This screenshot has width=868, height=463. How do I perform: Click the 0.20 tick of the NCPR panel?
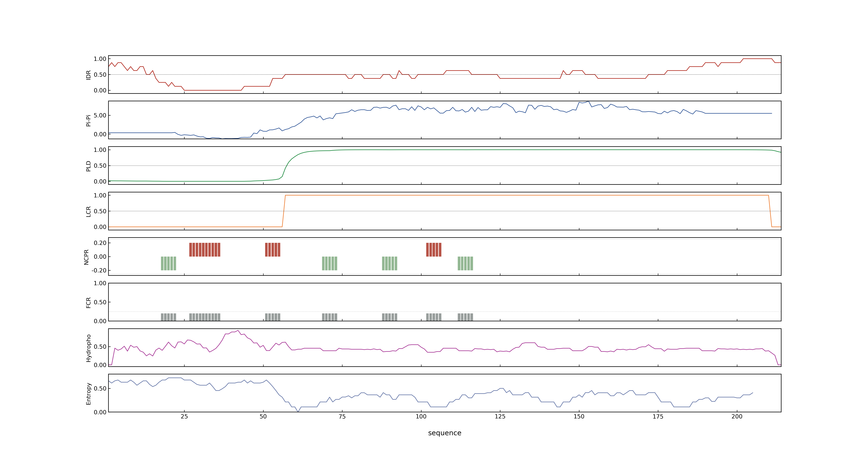coord(100,243)
